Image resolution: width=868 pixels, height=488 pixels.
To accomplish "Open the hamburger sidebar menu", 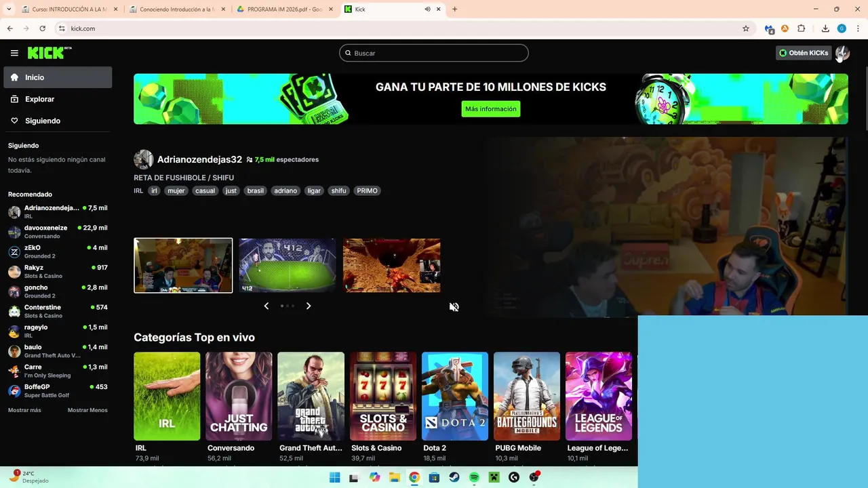I will [14, 53].
